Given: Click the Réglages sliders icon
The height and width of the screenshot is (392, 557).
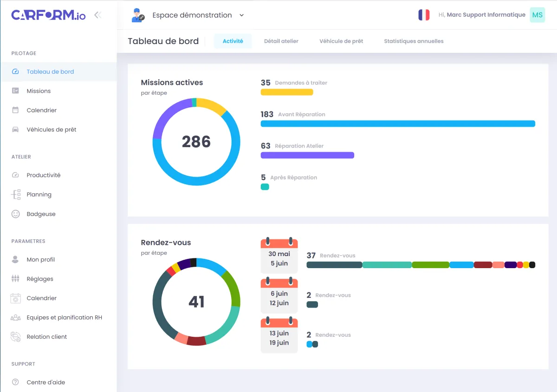Looking at the screenshot, I should (16, 279).
